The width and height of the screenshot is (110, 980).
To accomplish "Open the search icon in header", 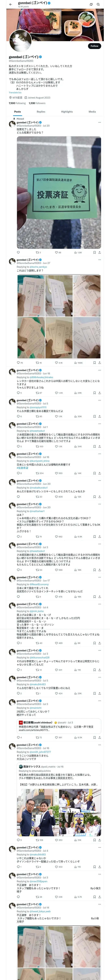I will coord(98,5).
